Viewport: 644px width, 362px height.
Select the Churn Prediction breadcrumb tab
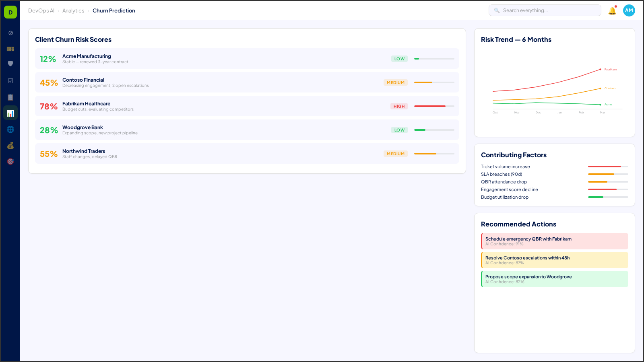pos(114,10)
